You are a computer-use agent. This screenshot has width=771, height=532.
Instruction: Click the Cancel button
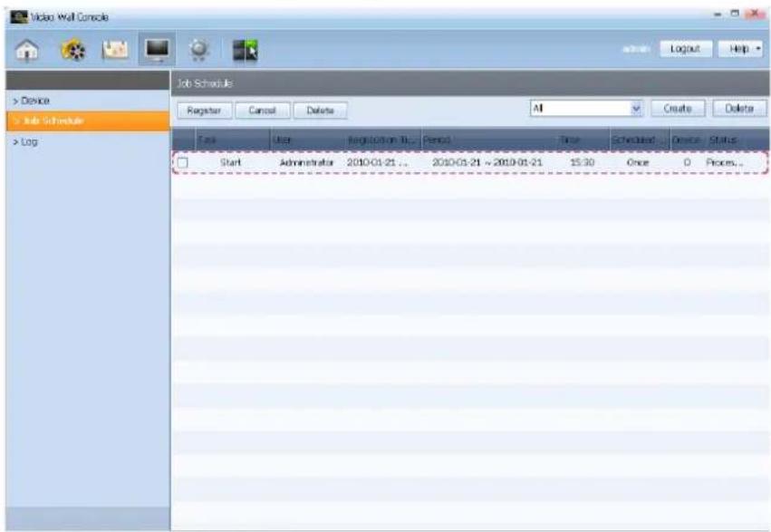tap(262, 111)
